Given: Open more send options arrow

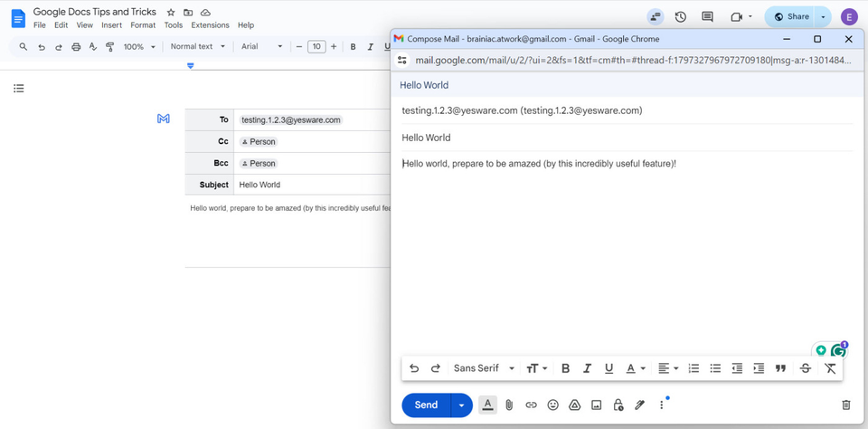Looking at the screenshot, I should click(462, 405).
